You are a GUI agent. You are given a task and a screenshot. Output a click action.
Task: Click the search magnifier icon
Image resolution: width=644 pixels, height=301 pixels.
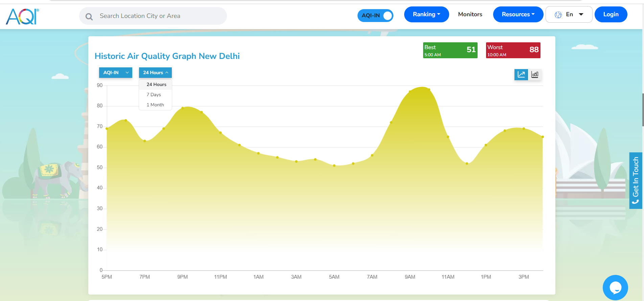pyautogui.click(x=89, y=17)
